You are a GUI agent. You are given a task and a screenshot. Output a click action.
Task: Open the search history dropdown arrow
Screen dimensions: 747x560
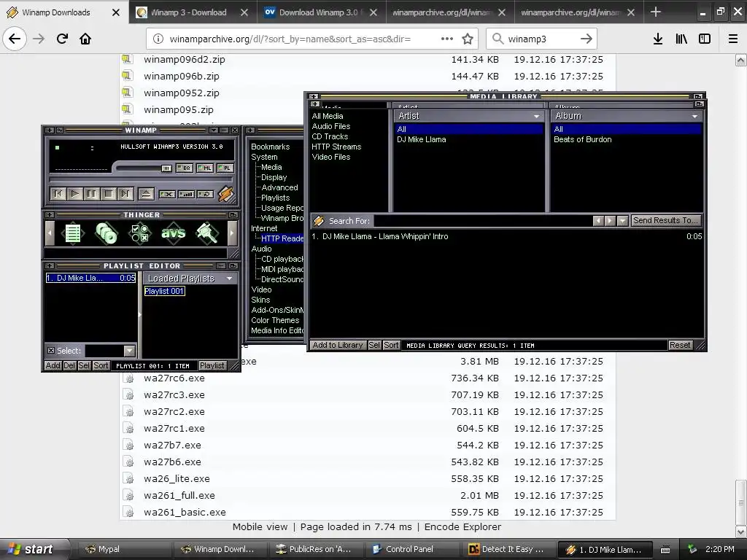(x=622, y=220)
